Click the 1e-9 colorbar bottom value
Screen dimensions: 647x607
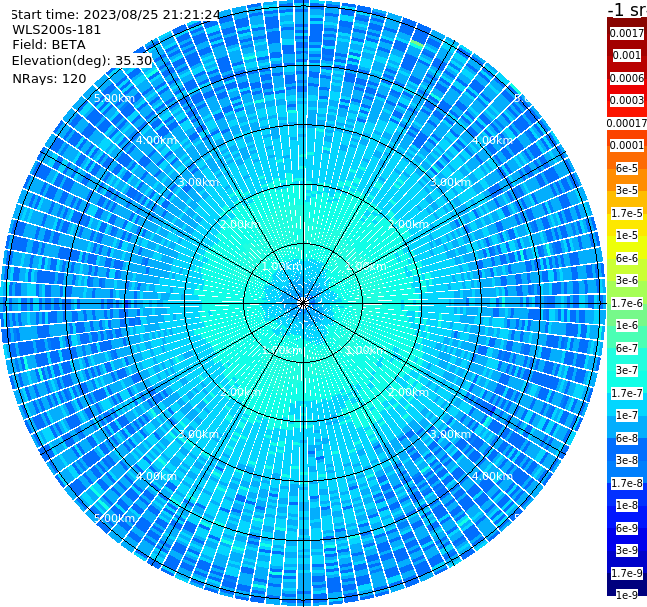click(x=627, y=595)
